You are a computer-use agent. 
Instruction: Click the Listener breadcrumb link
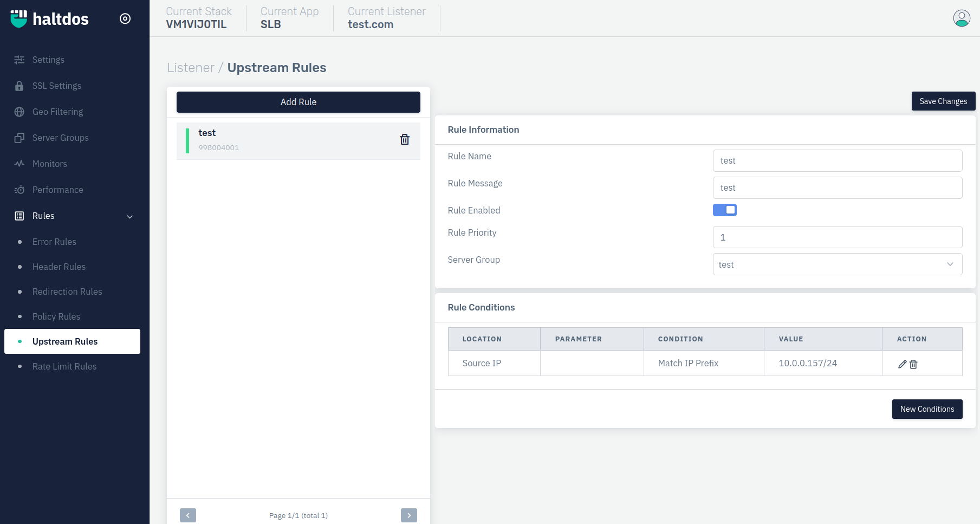191,68
